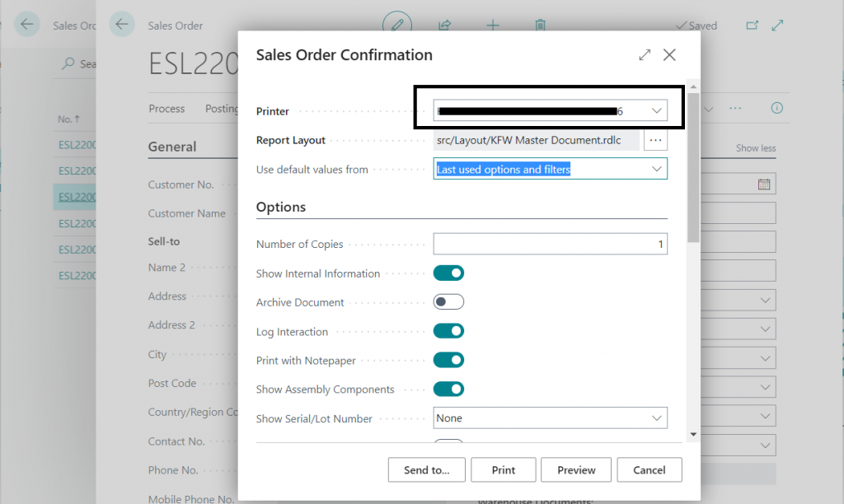Viewport: 844px width, 504px height.
Task: Click the Preview button
Action: pyautogui.click(x=576, y=470)
